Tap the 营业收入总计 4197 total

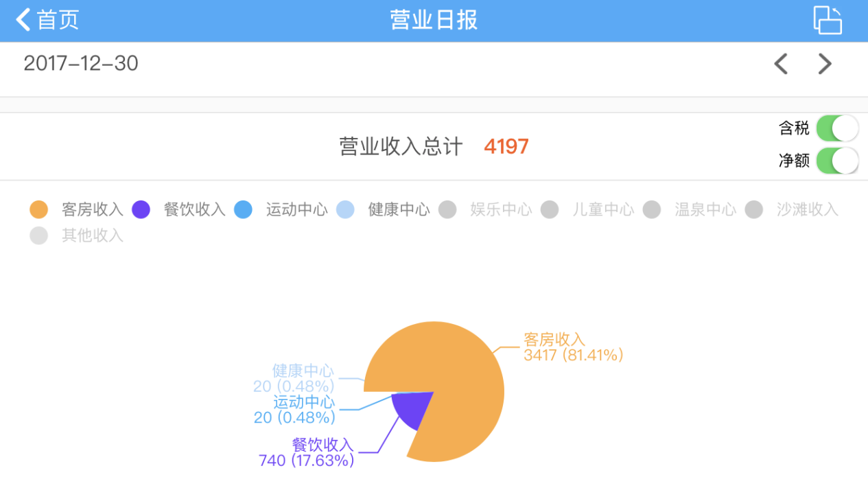point(434,146)
